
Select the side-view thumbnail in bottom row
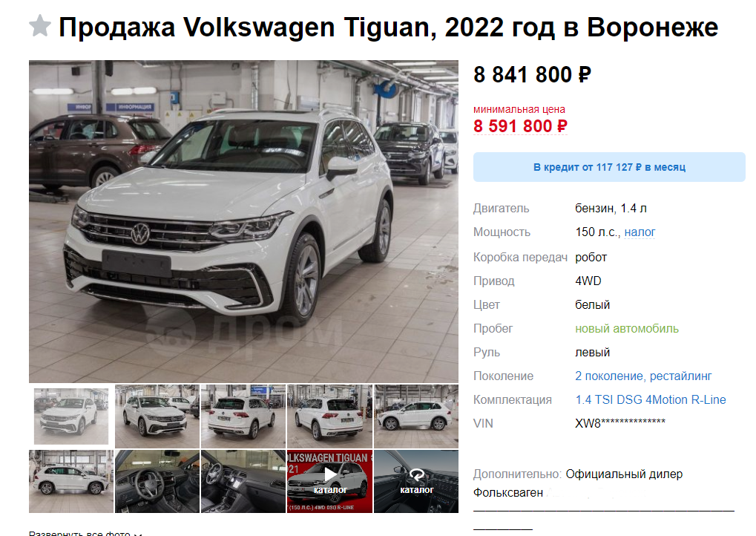click(71, 481)
